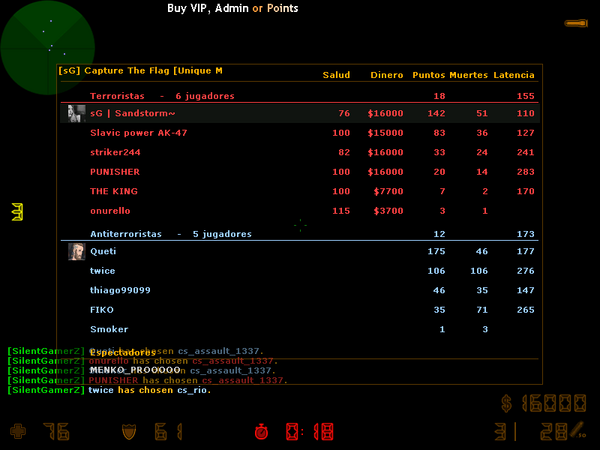This screenshot has width=600, height=450.
Task: Click PUNISHER's latency value 283
Action: tap(525, 172)
